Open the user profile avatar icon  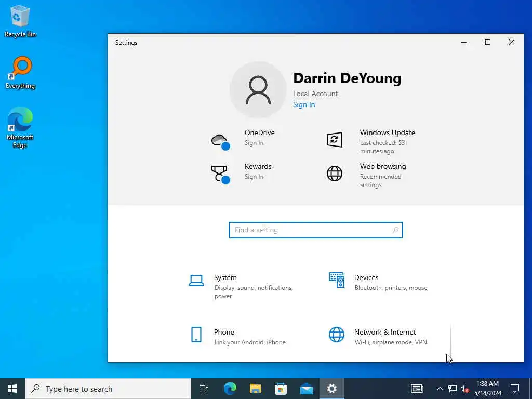pos(258,89)
